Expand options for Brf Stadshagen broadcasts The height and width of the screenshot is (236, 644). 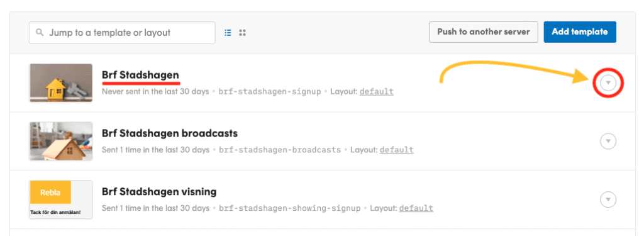[608, 142]
